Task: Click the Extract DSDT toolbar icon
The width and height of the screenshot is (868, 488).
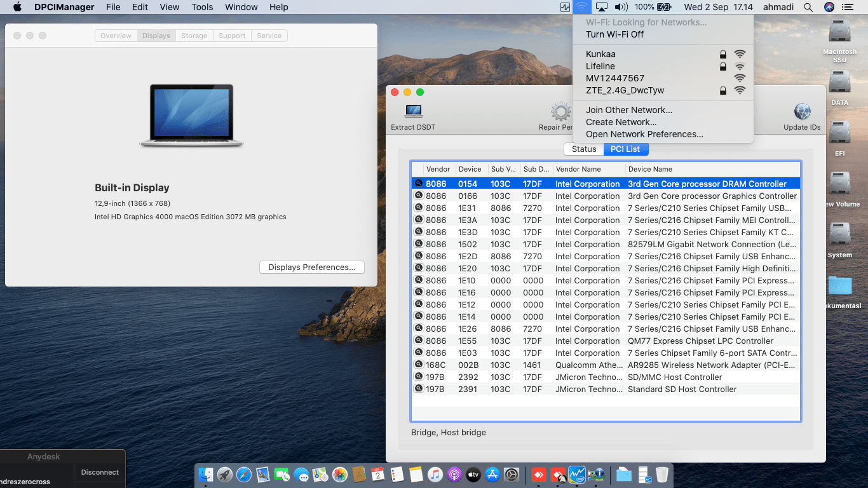Action: (x=414, y=111)
